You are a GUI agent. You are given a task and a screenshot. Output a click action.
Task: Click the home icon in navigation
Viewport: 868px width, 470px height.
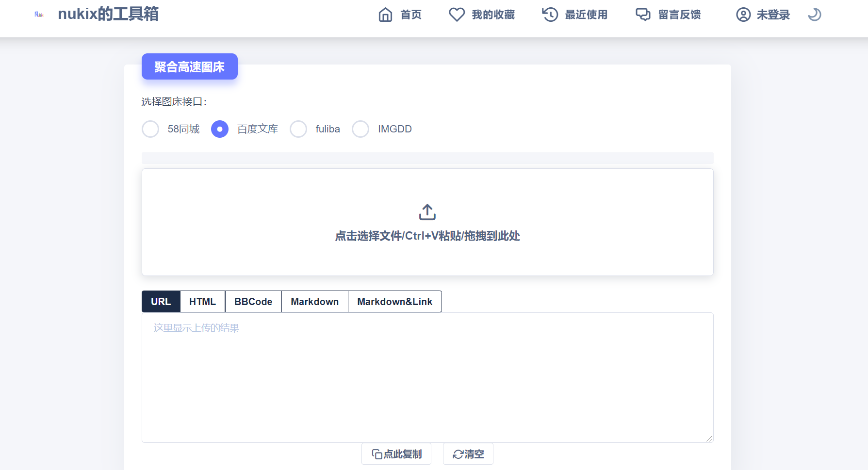pyautogui.click(x=385, y=15)
